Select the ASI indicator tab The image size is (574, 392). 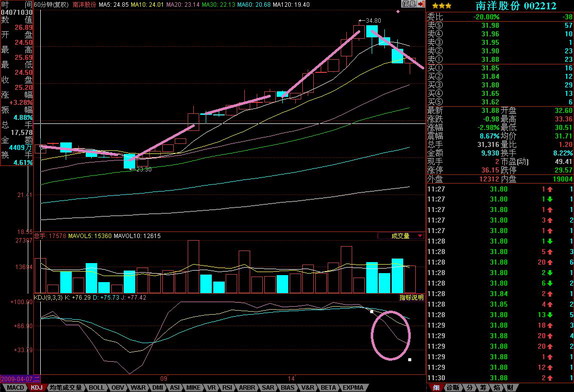coord(175,387)
